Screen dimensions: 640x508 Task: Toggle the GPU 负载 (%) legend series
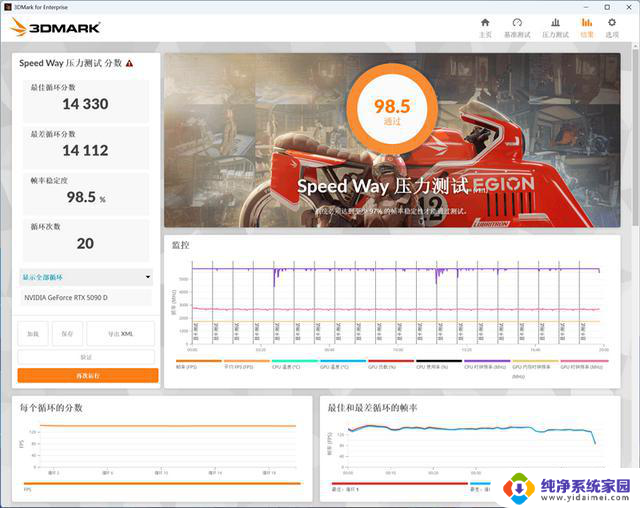391,364
